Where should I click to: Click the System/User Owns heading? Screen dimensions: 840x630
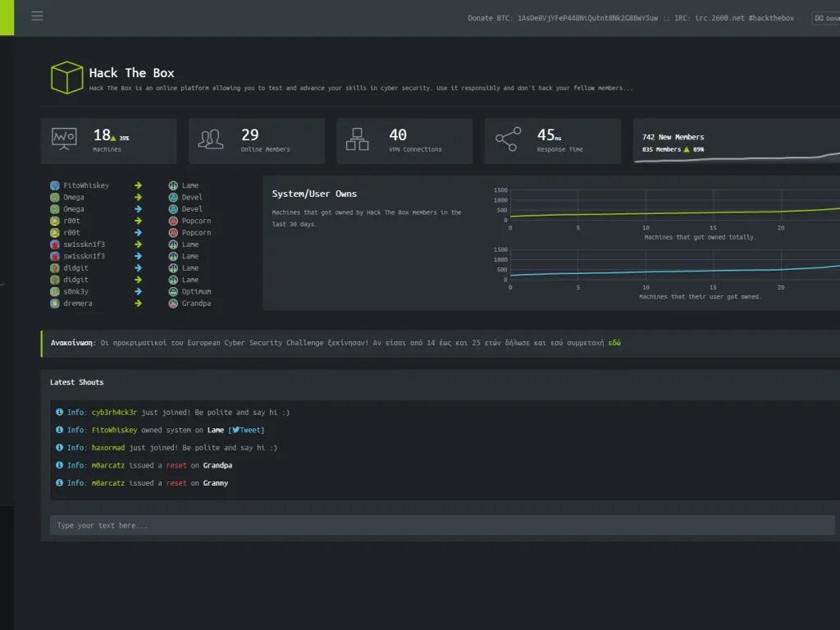(314, 194)
